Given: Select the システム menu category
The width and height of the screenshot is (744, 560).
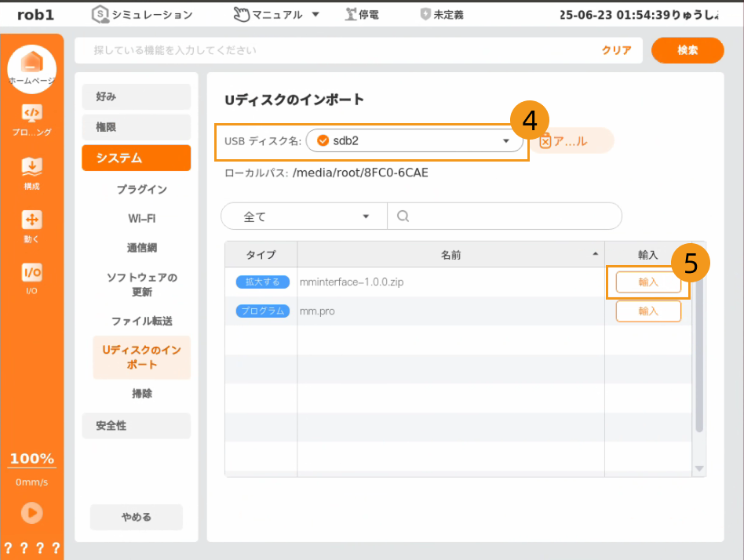Looking at the screenshot, I should [x=136, y=158].
